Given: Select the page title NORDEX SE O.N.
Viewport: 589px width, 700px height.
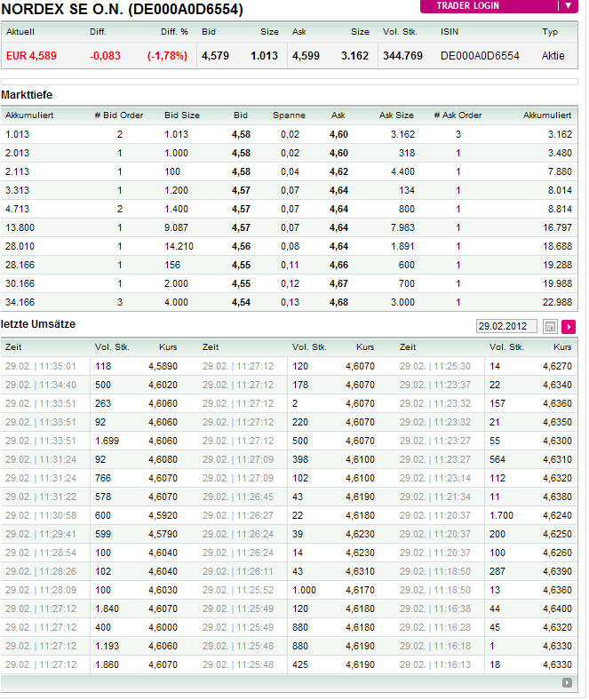Looking at the screenshot, I should pos(62,9).
